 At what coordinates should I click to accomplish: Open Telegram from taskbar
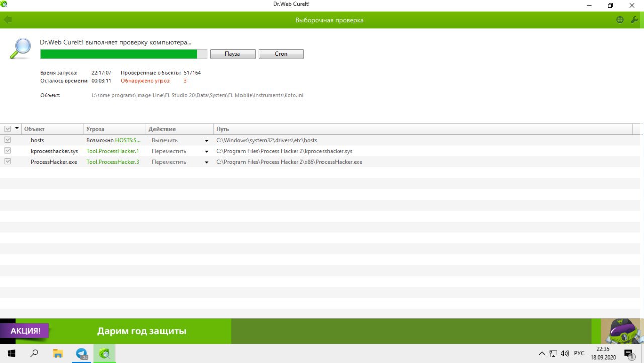pos(82,353)
